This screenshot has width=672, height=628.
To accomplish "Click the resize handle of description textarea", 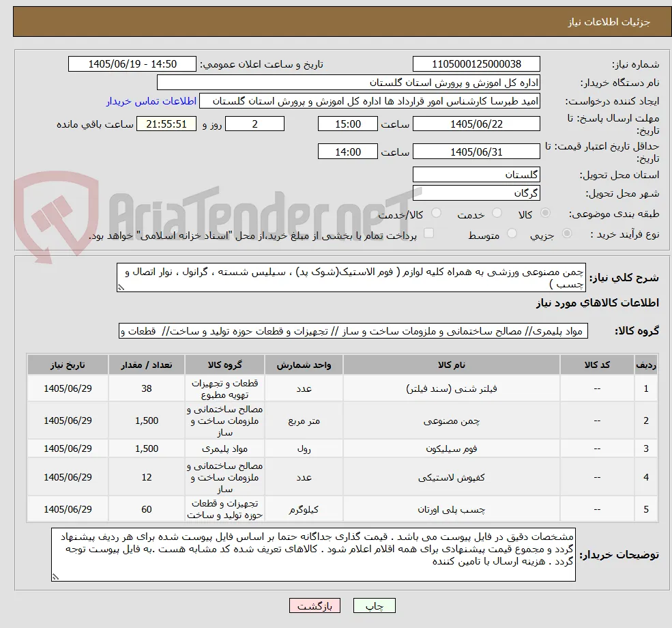I will point(121,287).
